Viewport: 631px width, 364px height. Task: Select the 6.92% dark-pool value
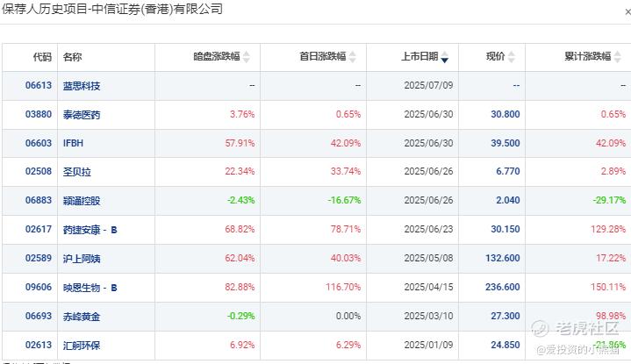coord(242,345)
